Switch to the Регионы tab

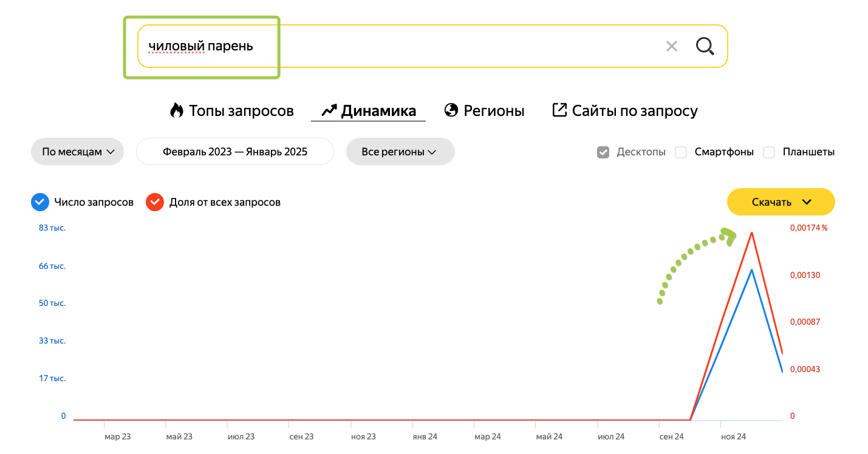(494, 111)
